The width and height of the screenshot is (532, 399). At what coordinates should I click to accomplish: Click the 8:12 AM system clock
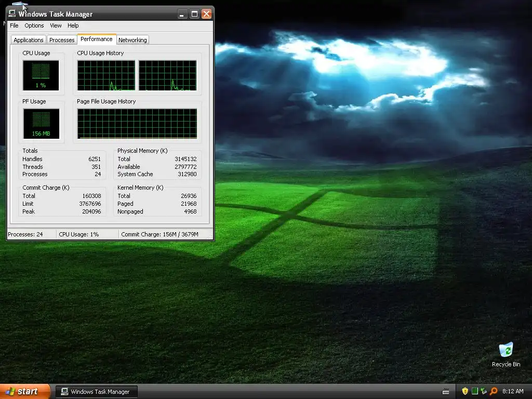pyautogui.click(x=513, y=391)
